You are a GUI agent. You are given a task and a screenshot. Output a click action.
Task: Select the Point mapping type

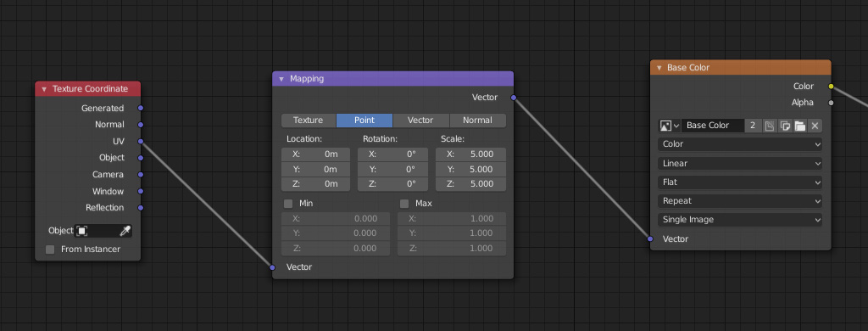[x=364, y=121]
